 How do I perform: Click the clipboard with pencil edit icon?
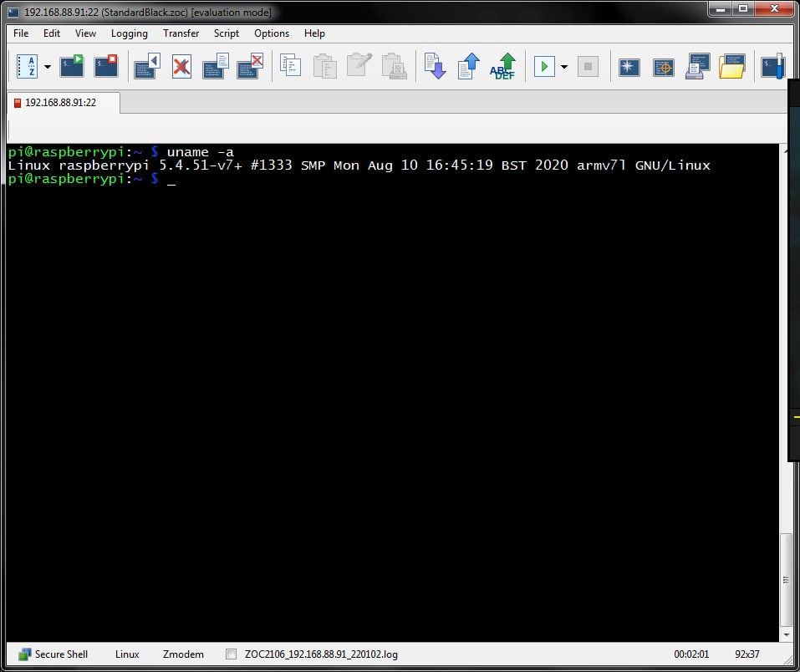[359, 65]
